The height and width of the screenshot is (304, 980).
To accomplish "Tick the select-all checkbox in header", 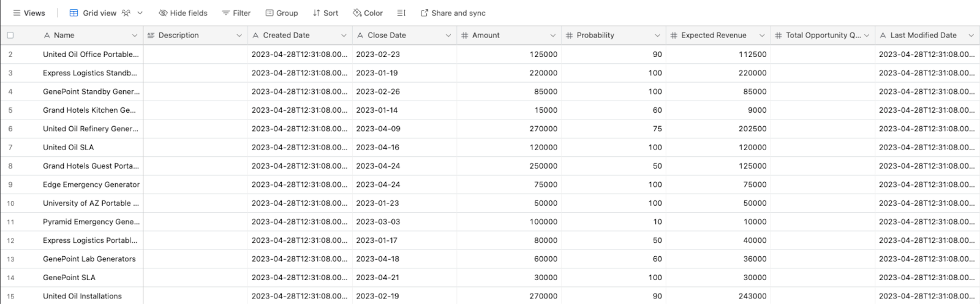I will click(x=10, y=36).
